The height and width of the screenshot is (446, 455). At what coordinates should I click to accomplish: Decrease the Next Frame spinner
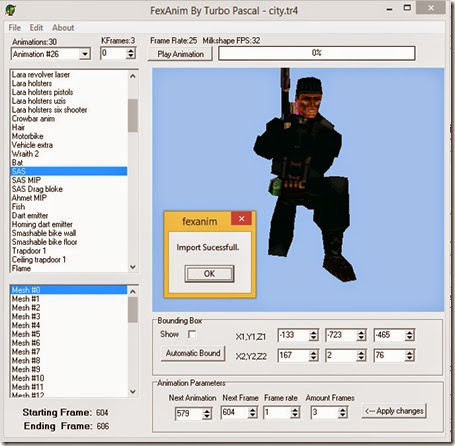point(253,415)
